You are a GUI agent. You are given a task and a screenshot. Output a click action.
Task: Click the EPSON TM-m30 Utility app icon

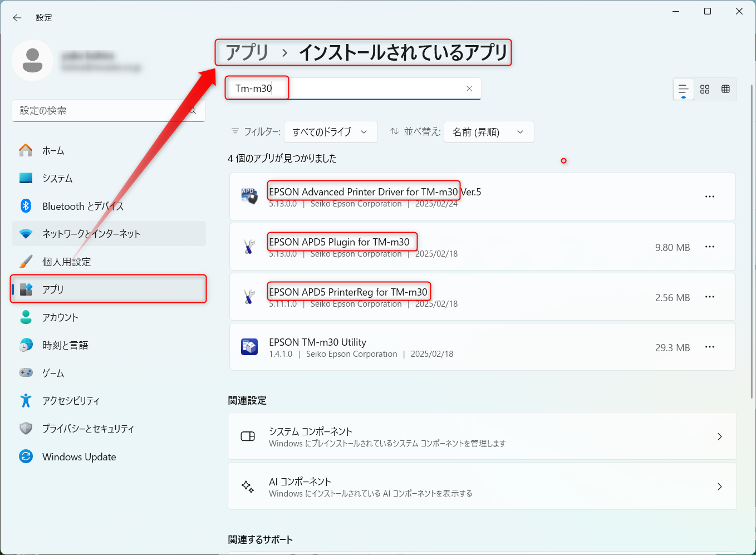249,347
